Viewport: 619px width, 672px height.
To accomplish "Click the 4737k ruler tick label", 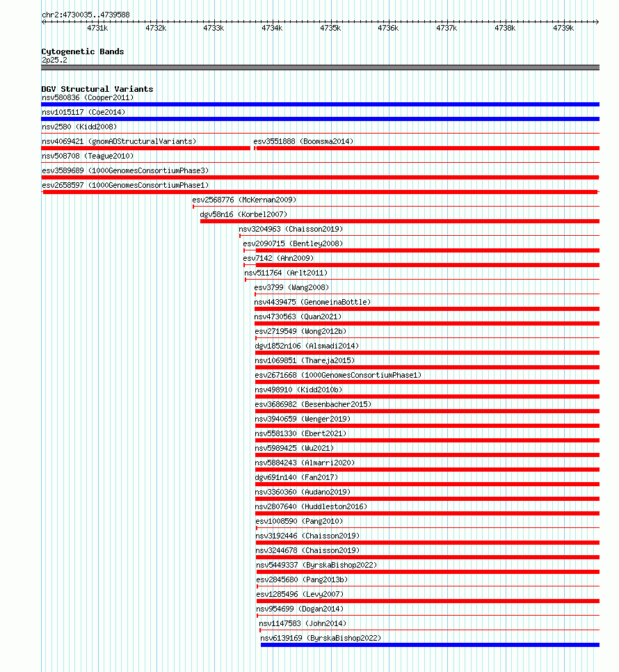I will point(447,28).
